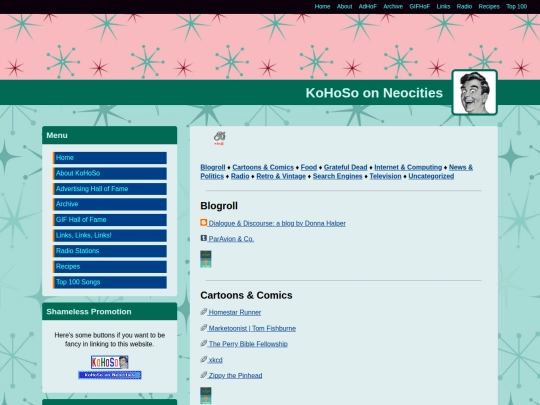Select GIF Hall of Fame in sidebar
540x405 pixels.
pos(110,220)
